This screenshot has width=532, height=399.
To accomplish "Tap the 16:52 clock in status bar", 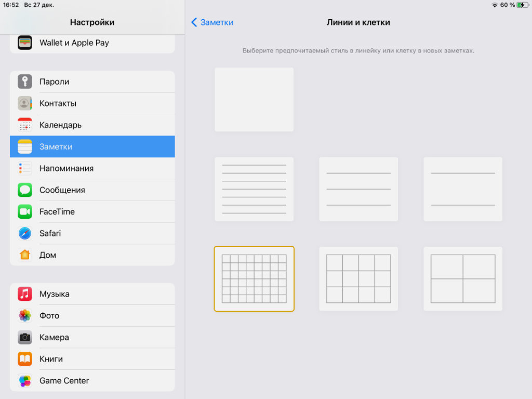I will tap(11, 5).
